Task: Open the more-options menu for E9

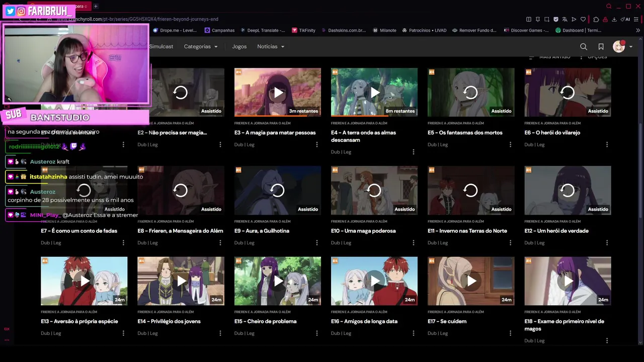Action: [316, 243]
